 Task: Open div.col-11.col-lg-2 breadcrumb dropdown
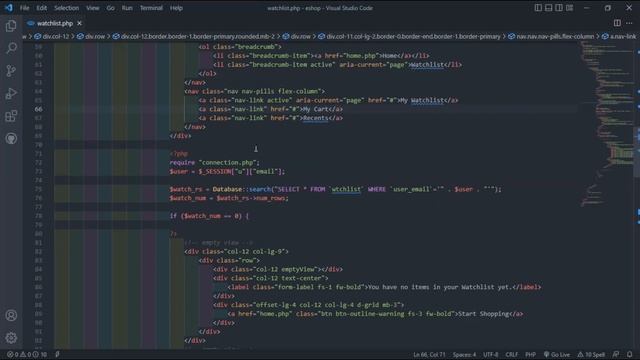click(413, 36)
